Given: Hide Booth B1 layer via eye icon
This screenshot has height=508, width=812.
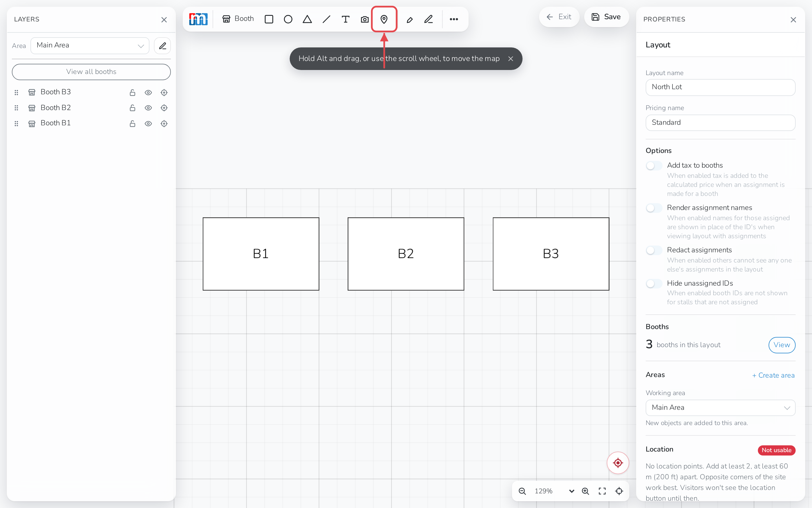Looking at the screenshot, I should click(x=148, y=124).
